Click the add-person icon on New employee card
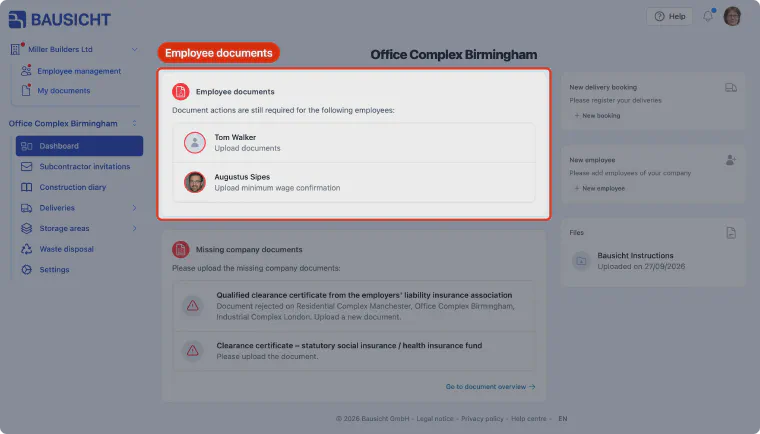 coord(731,160)
